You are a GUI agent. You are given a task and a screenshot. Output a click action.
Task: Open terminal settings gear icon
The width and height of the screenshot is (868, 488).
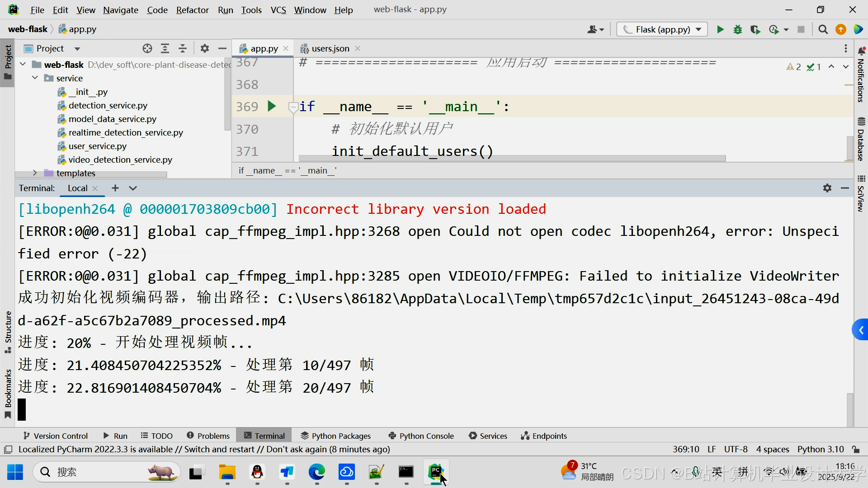coord(827,188)
